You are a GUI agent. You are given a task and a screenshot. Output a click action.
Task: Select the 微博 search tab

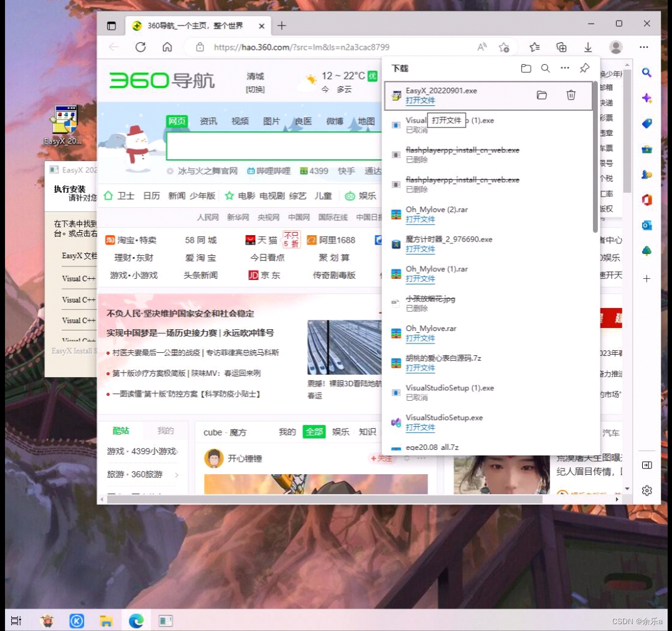coord(335,121)
